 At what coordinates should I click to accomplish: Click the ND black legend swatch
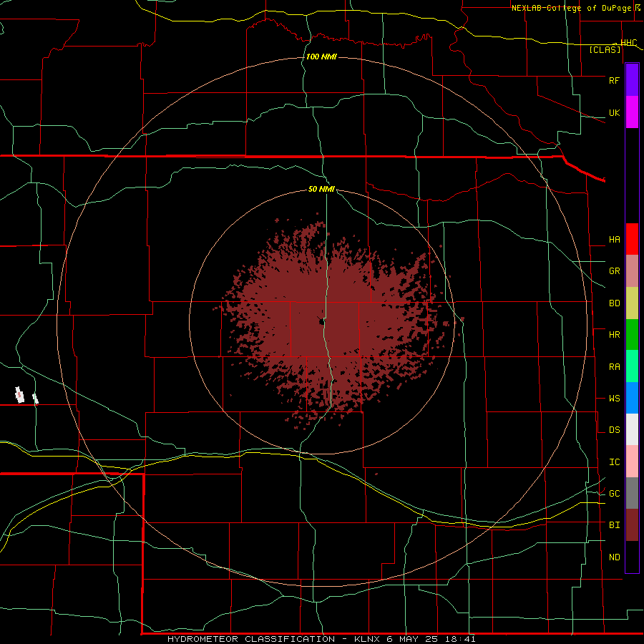click(632, 557)
